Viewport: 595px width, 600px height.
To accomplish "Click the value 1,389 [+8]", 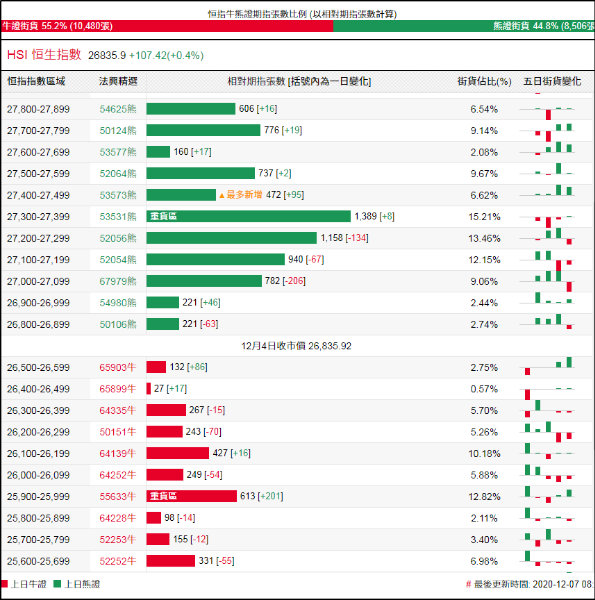I will pos(375,216).
